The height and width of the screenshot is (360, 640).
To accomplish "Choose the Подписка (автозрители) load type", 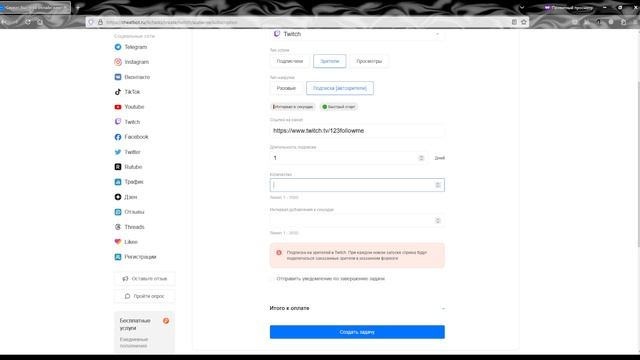I will 340,88.
